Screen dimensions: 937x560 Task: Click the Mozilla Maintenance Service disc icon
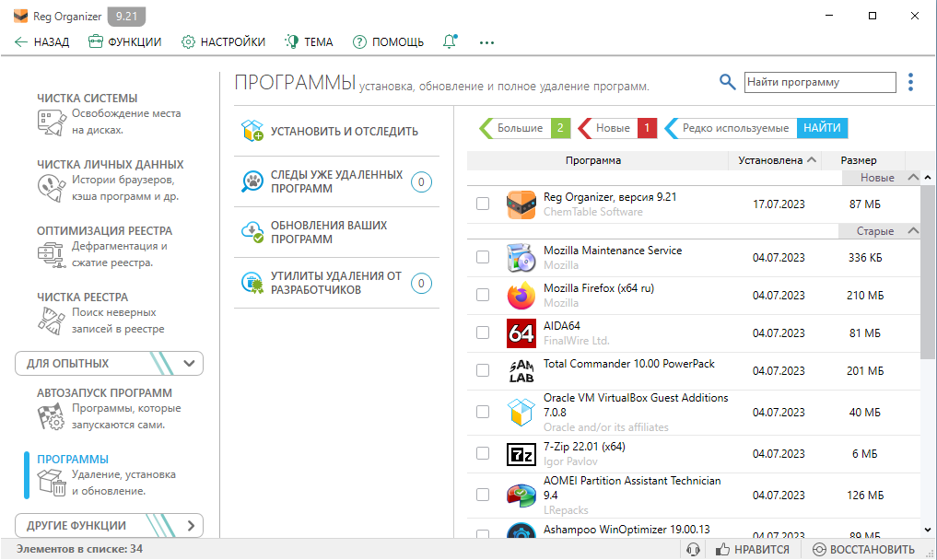(521, 258)
